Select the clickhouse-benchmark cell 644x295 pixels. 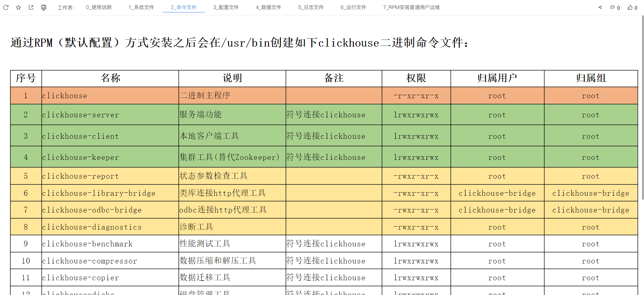tap(110, 244)
